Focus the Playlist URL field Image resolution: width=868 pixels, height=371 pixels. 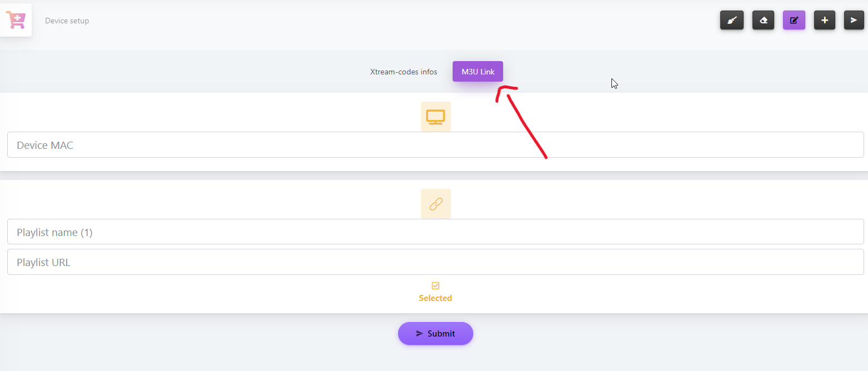[435, 262]
